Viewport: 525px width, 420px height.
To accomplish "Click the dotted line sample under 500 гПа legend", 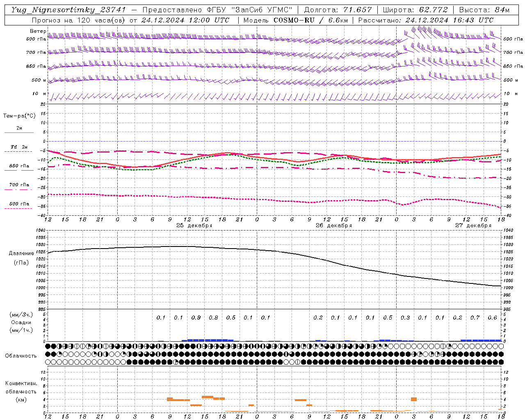I will 18,208.
